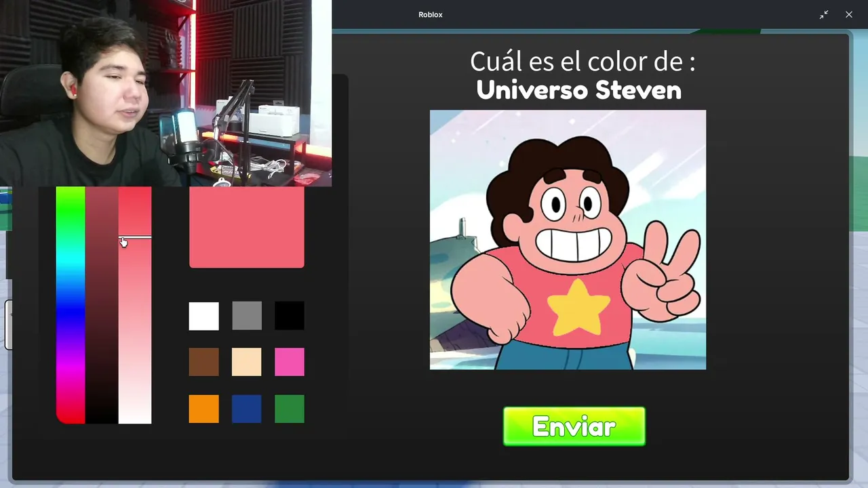Select the white color swatch
The width and height of the screenshot is (868, 488).
coord(204,316)
